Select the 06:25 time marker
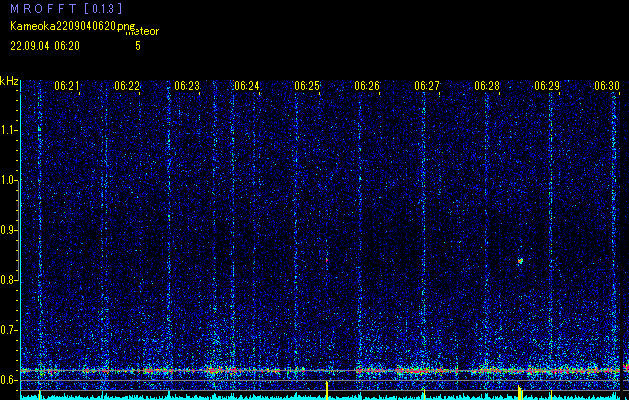The image size is (629, 400). [307, 85]
